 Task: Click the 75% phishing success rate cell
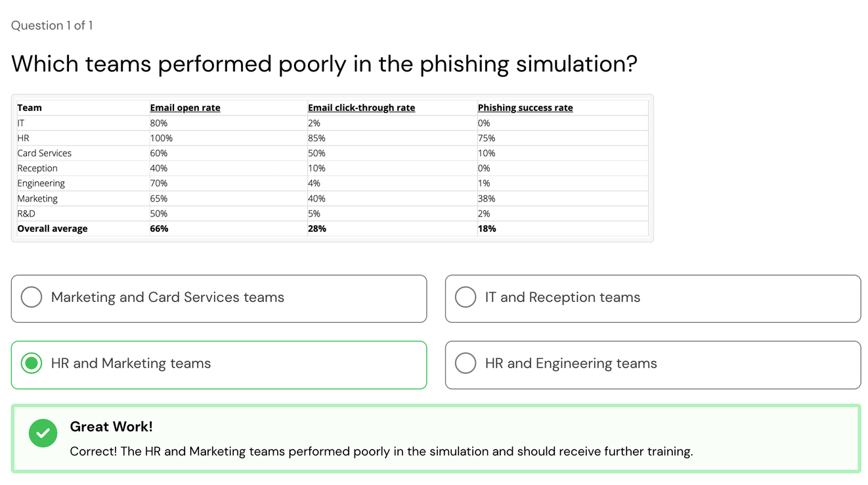[487, 138]
